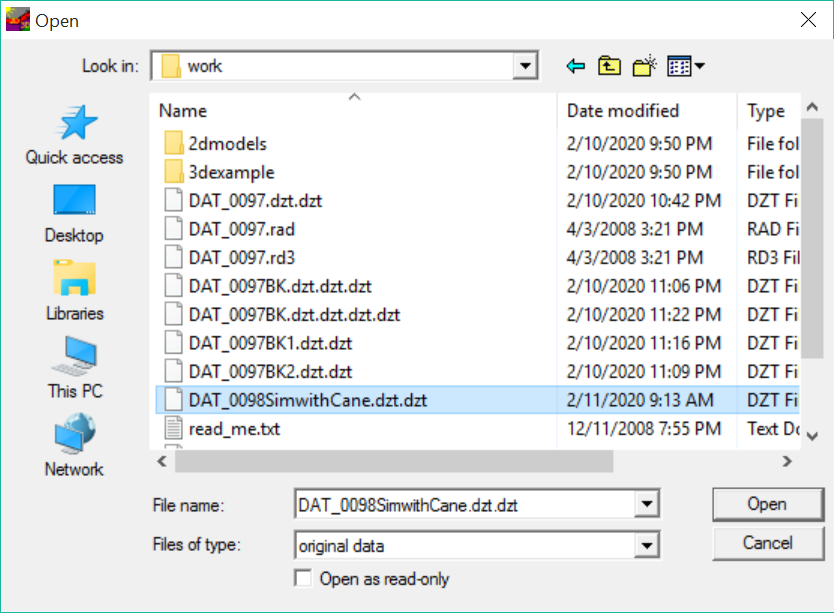Enable Open as read-only

302,578
